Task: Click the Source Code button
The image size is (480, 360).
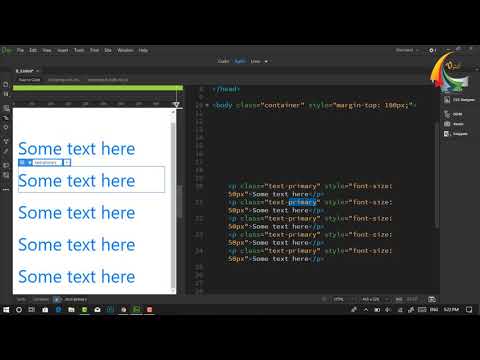Action: click(x=29, y=80)
